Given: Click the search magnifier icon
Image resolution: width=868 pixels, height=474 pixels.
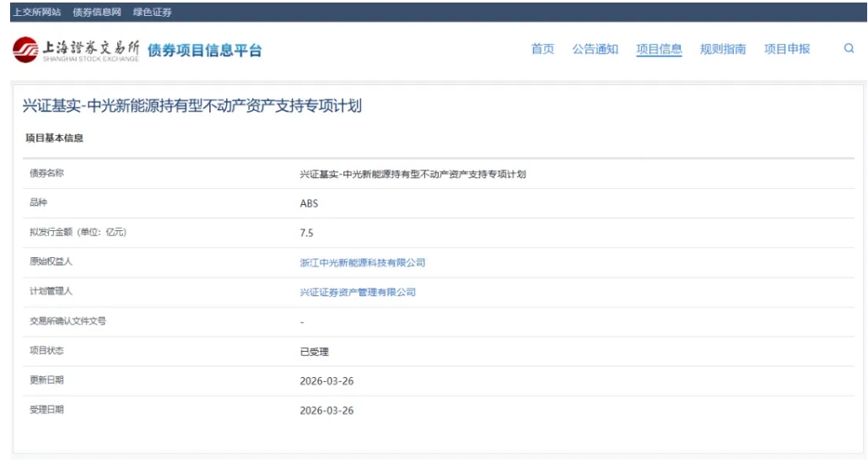Looking at the screenshot, I should (x=849, y=49).
